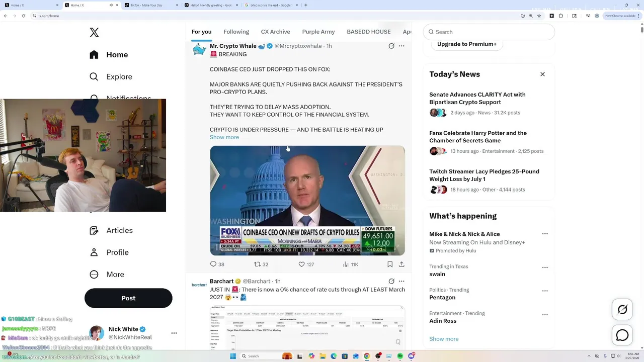Open Barchart's profile name
The width and height of the screenshot is (644, 362).
point(221,281)
